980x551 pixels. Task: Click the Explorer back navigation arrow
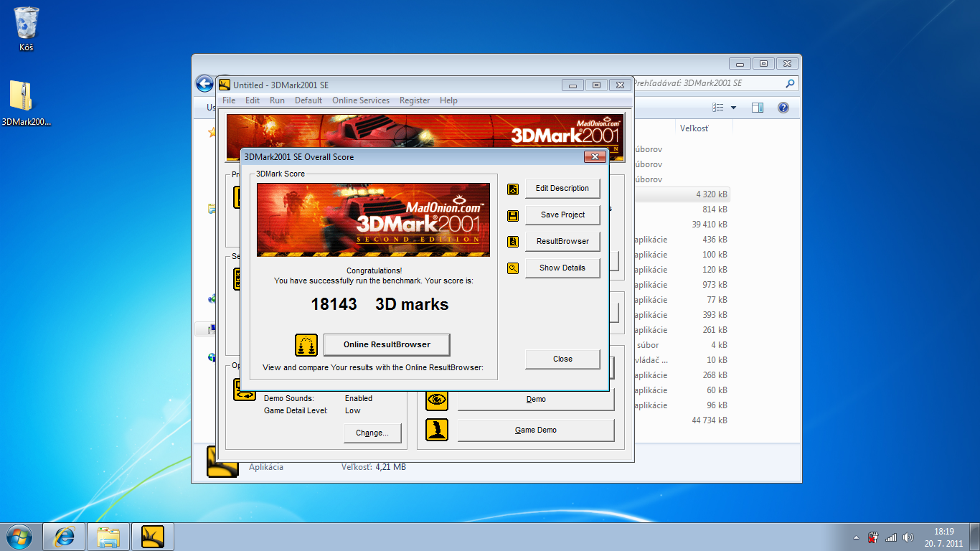click(x=204, y=83)
